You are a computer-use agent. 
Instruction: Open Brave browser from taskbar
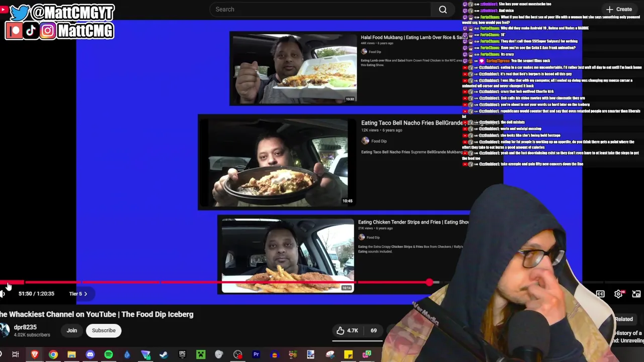[35, 355]
